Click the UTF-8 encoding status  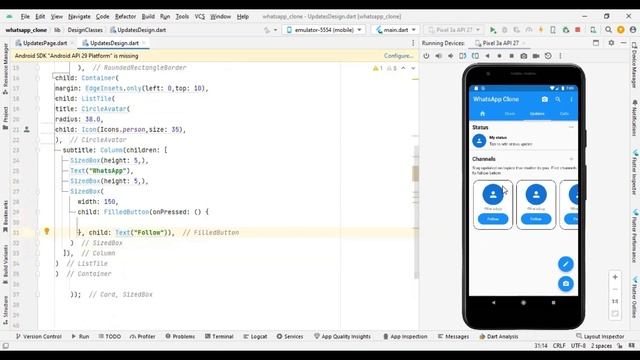[x=578, y=346]
